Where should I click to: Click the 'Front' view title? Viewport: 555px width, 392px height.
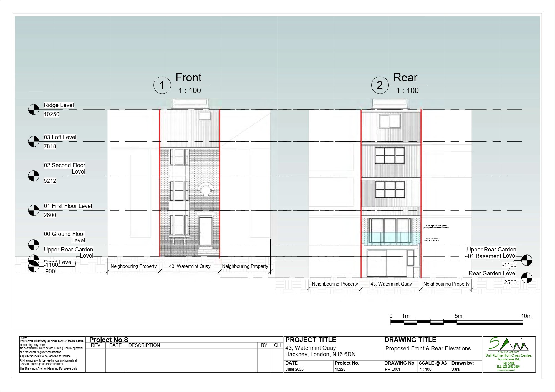tap(188, 78)
